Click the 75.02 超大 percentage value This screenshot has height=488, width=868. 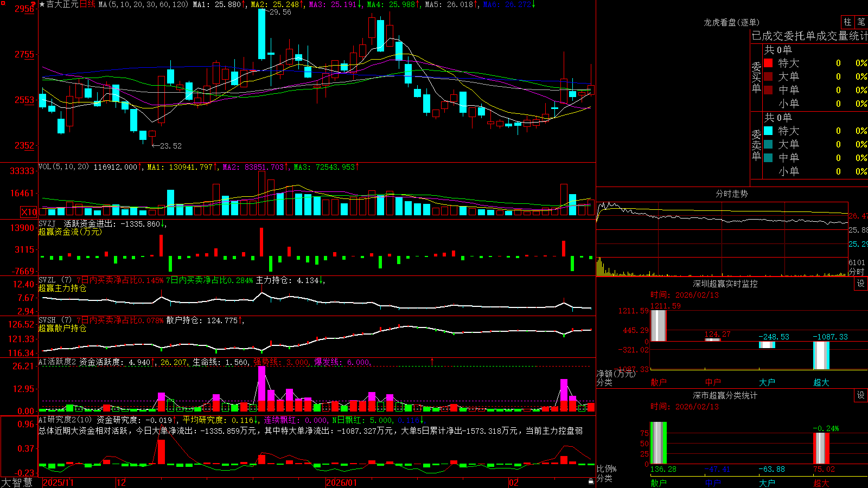pyautogui.click(x=824, y=469)
